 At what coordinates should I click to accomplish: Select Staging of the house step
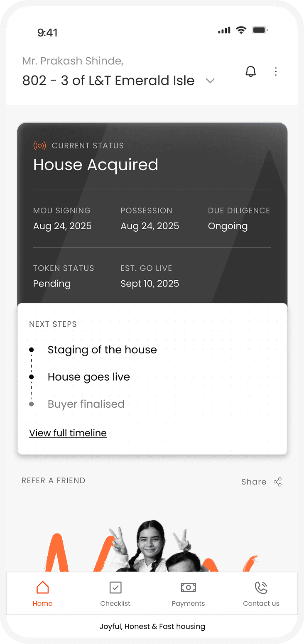(x=102, y=350)
